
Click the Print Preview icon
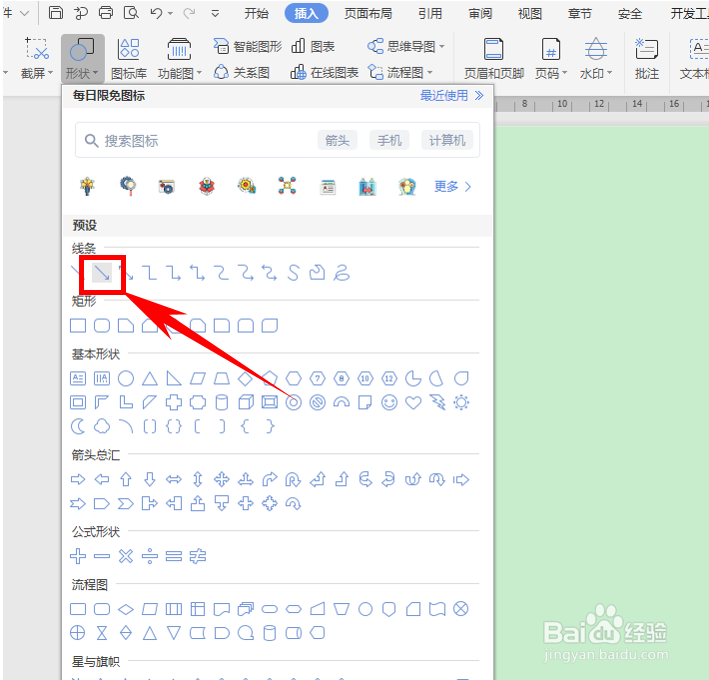tap(131, 13)
